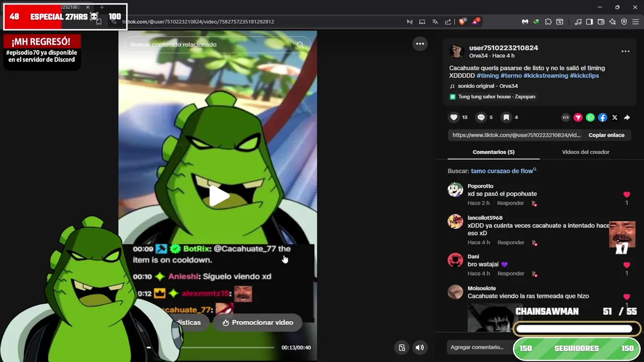
Task: Click the browser address bar URL
Action: click(198, 22)
